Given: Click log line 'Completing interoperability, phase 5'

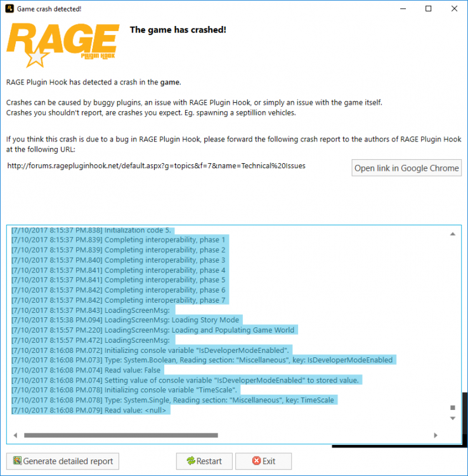Looking at the screenshot, I should [119, 280].
